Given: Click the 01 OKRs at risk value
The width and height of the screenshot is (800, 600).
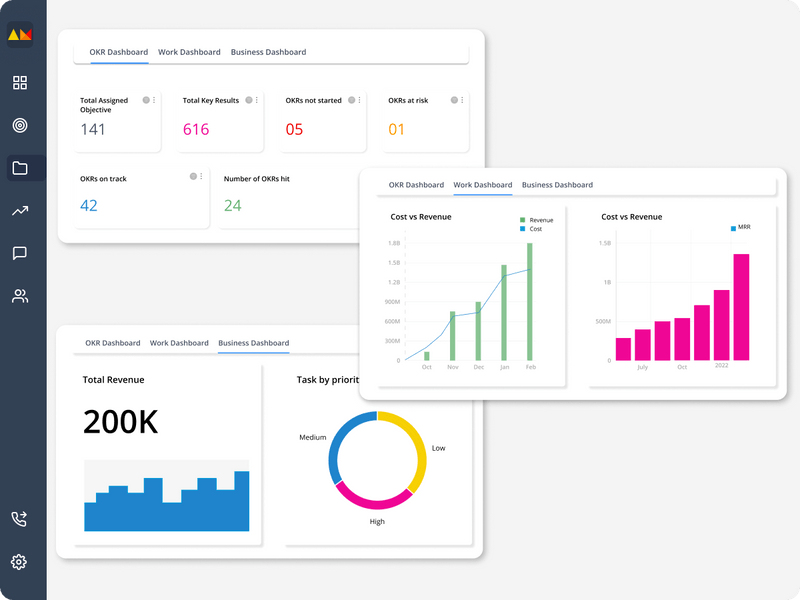Looking at the screenshot, I should coord(396,130).
